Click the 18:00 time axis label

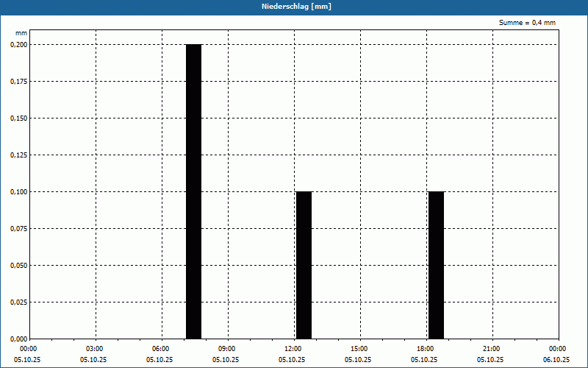pos(425,349)
